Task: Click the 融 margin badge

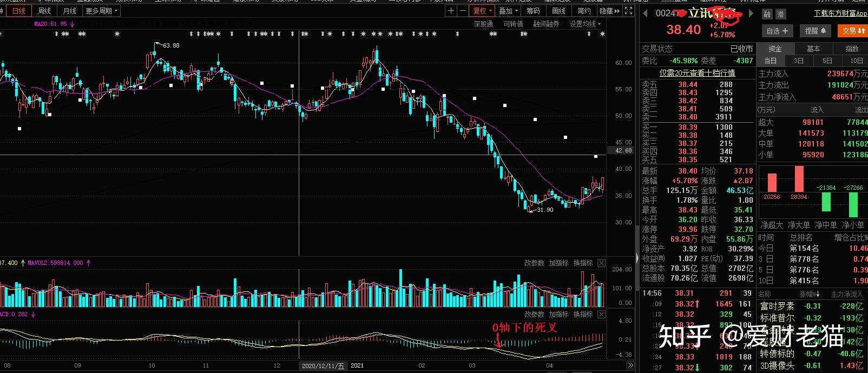Action: click(767, 15)
